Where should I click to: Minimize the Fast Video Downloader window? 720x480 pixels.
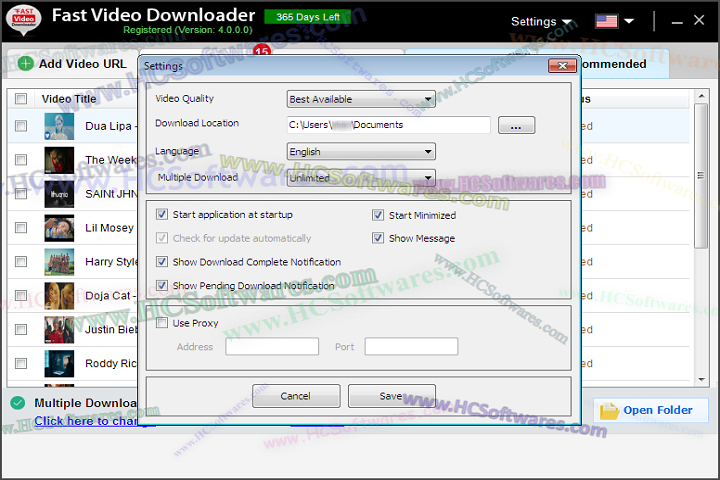click(677, 21)
